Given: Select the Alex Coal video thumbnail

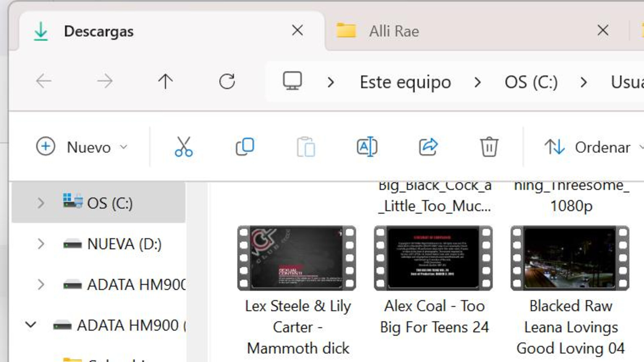Looking at the screenshot, I should click(433, 258).
